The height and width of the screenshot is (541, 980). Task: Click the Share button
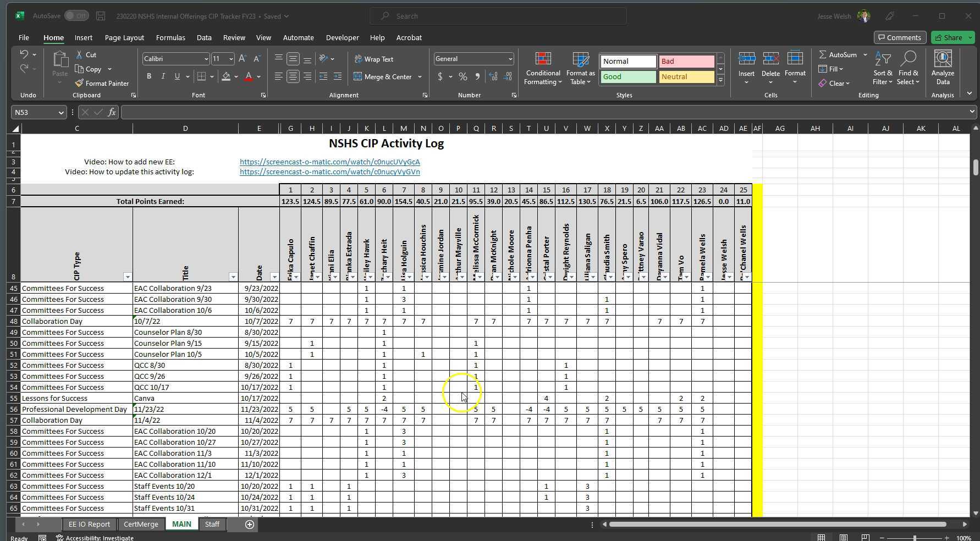click(953, 37)
